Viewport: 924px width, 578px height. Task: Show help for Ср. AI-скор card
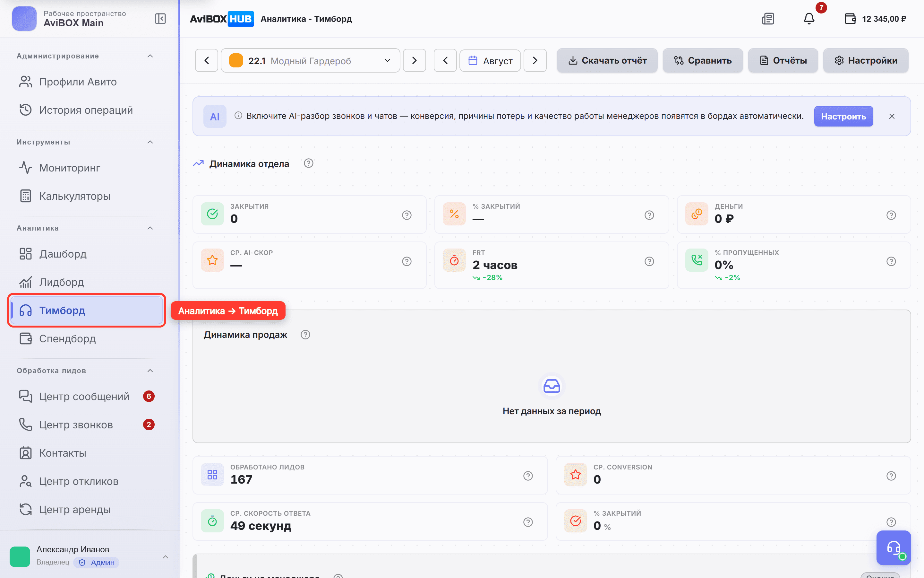(x=407, y=261)
